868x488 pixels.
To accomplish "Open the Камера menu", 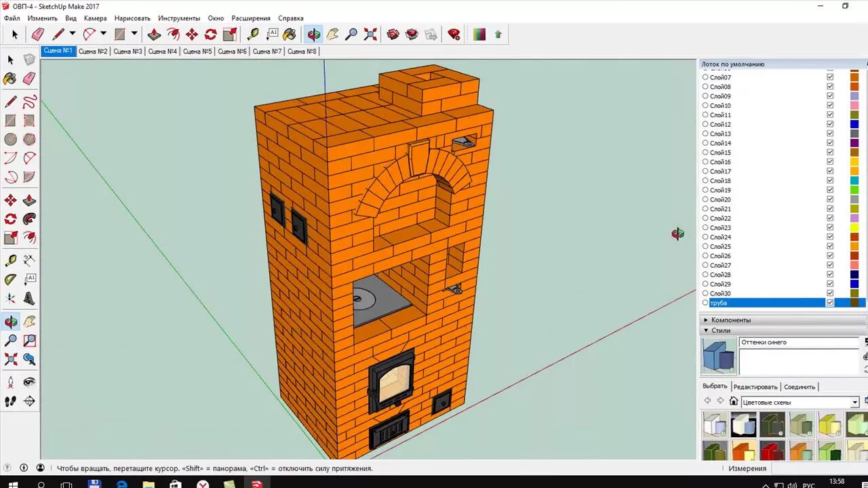I will (x=95, y=18).
